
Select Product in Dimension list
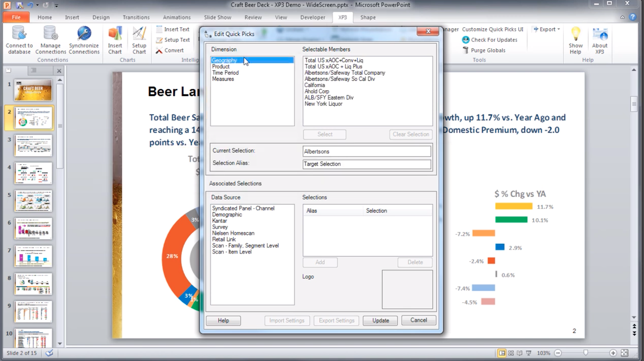tap(221, 67)
